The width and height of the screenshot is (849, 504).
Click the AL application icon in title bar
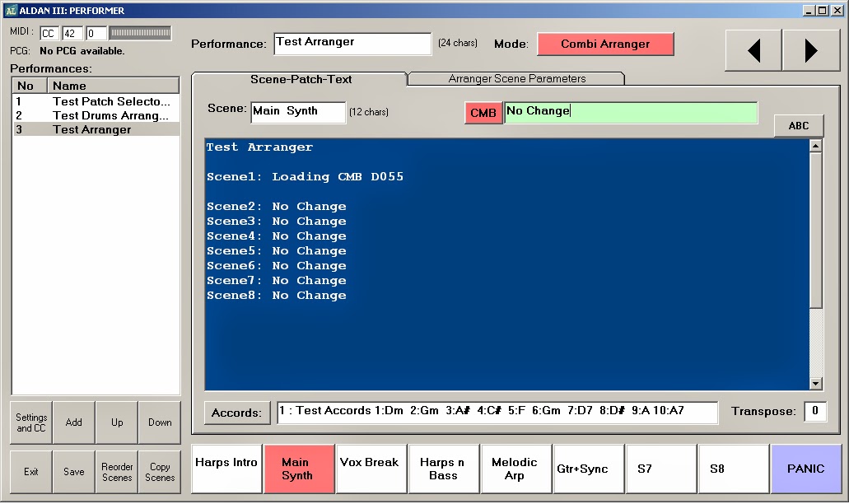[11, 10]
